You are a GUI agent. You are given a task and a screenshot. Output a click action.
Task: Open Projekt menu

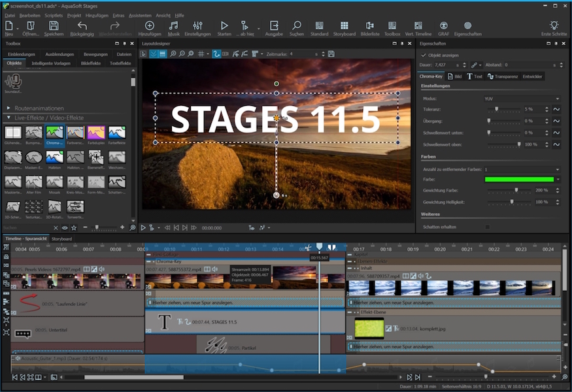point(74,15)
